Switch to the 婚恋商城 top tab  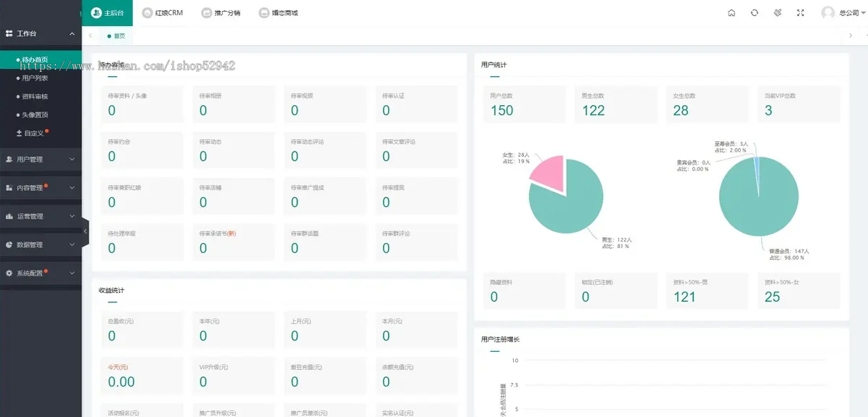point(279,13)
